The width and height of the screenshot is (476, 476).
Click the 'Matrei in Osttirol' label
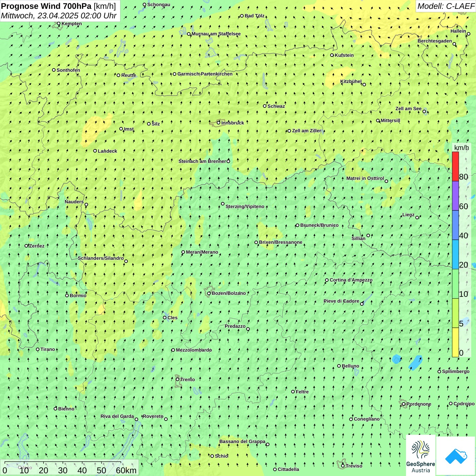coord(365,178)
